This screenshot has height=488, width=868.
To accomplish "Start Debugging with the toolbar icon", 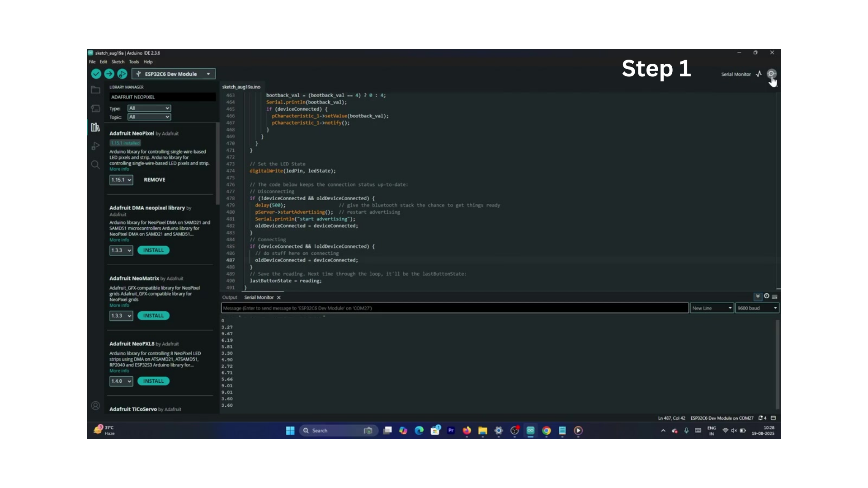I will coord(122,74).
